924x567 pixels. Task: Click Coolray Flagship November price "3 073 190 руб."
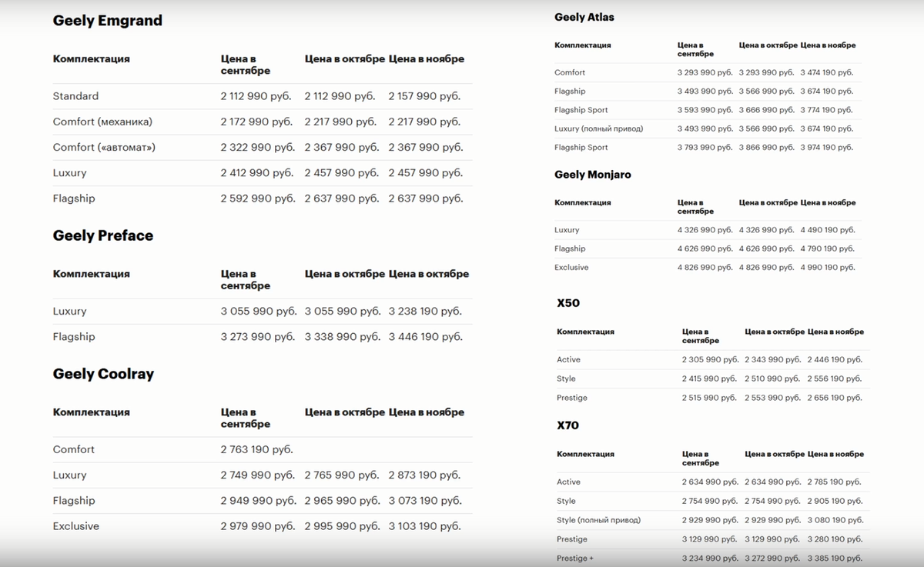425,501
